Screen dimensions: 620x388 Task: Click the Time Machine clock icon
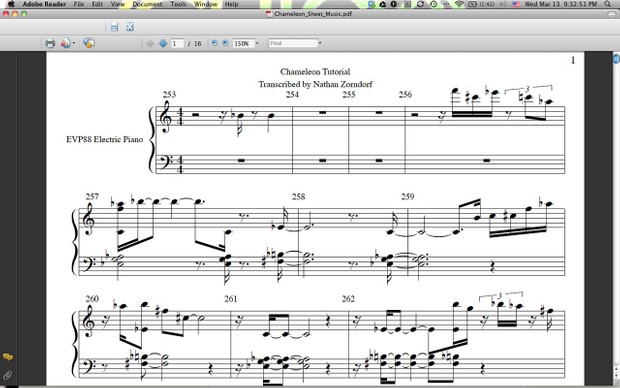pyautogui.click(x=434, y=4)
